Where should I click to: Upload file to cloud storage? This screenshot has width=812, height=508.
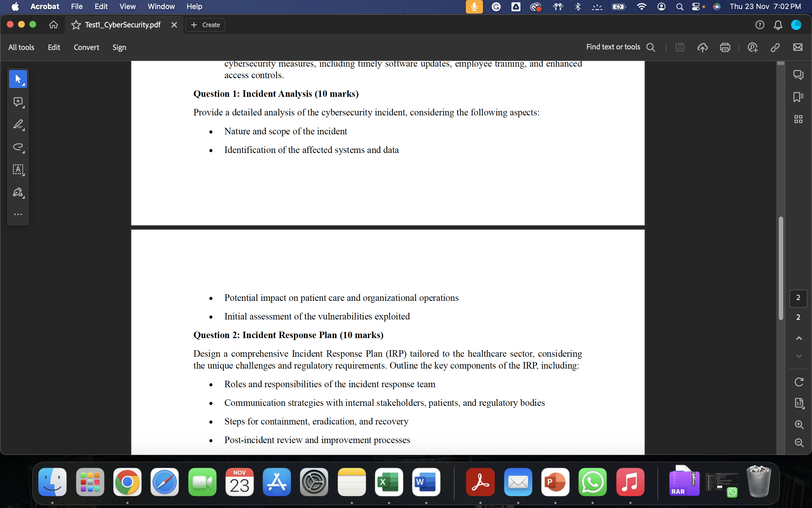[702, 47]
